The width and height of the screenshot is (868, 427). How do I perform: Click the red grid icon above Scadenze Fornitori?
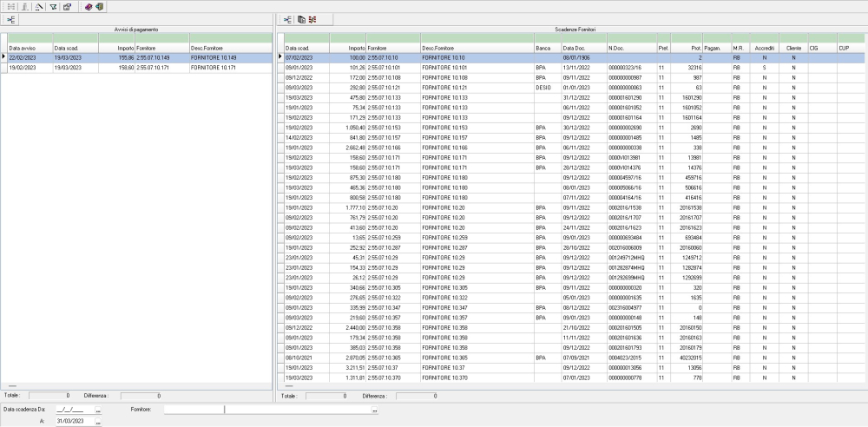pyautogui.click(x=312, y=18)
